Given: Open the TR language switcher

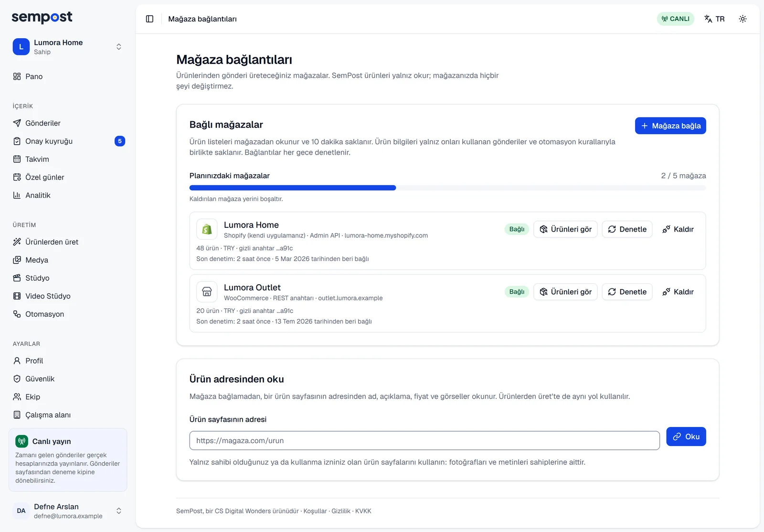Looking at the screenshot, I should point(714,19).
